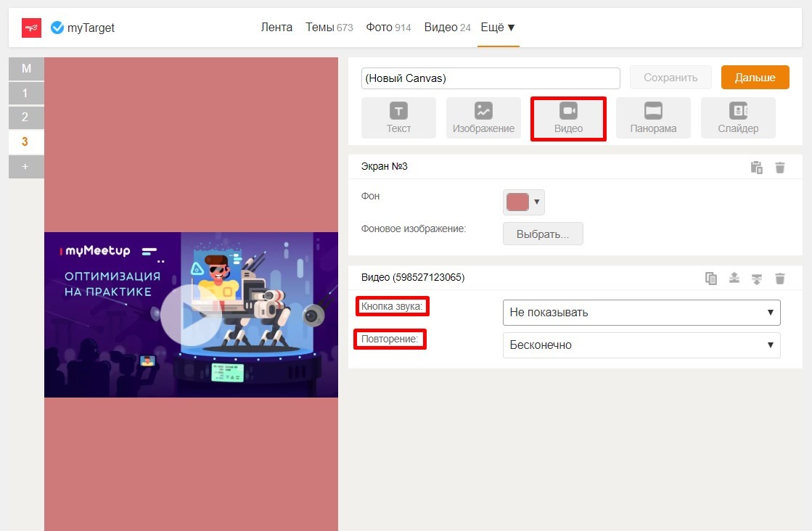Move the Видео block down
Viewport: 812px width, 531px height.
(757, 278)
